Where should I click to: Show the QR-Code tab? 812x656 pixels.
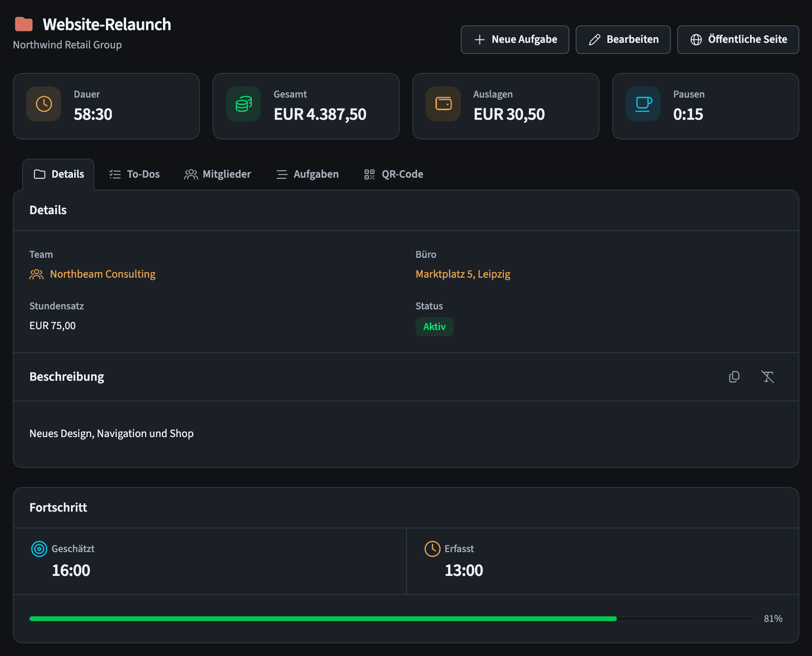tap(394, 174)
